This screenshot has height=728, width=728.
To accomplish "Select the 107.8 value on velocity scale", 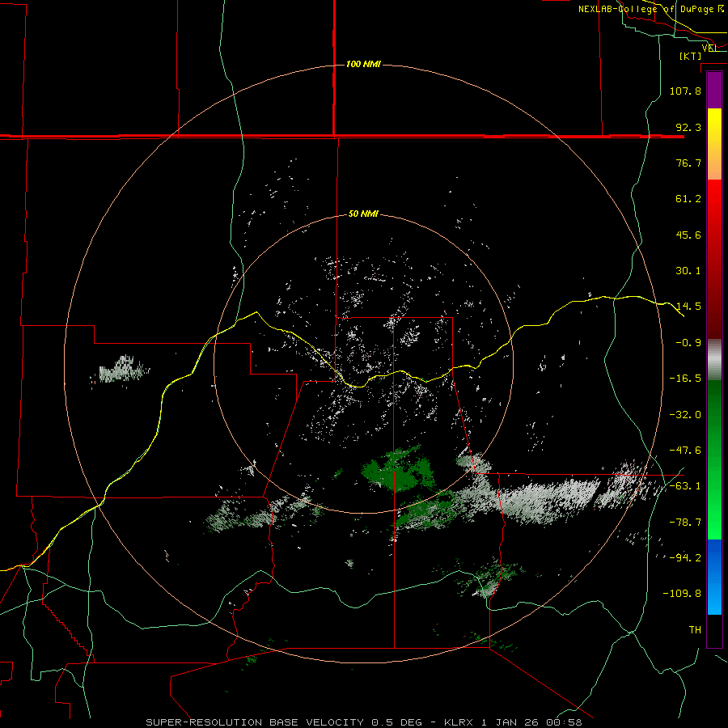I will pos(685,91).
